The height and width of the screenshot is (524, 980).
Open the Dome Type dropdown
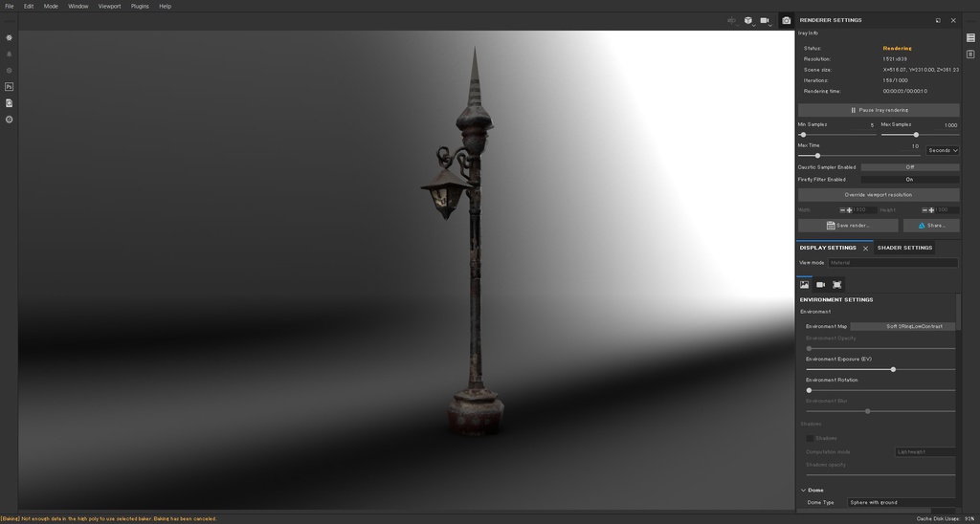coord(901,502)
